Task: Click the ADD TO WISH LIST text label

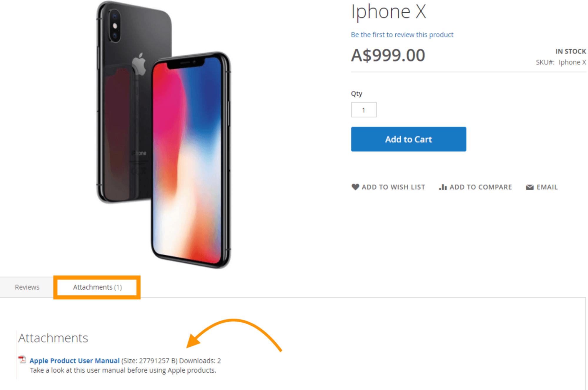Action: click(393, 187)
